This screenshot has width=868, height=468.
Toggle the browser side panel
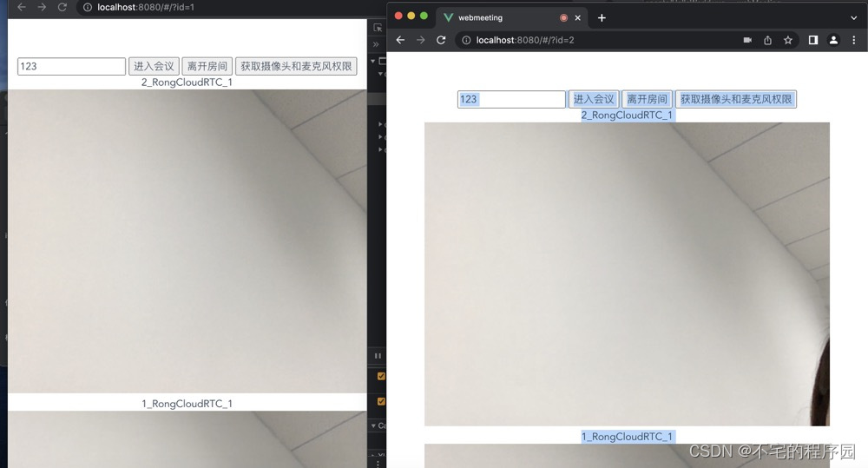(813, 40)
